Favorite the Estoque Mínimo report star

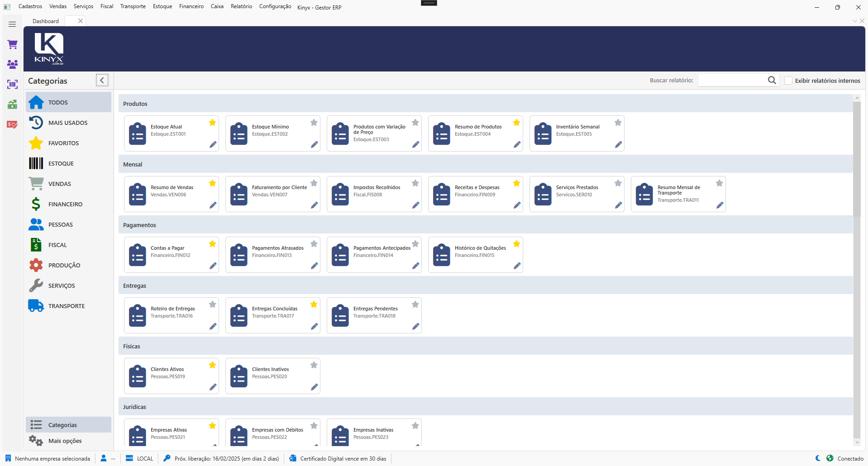(x=314, y=123)
